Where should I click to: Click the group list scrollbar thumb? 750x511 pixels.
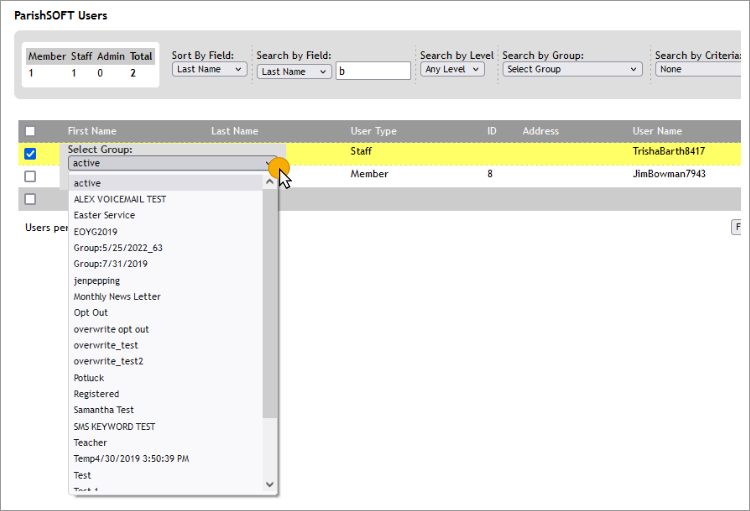[270, 303]
